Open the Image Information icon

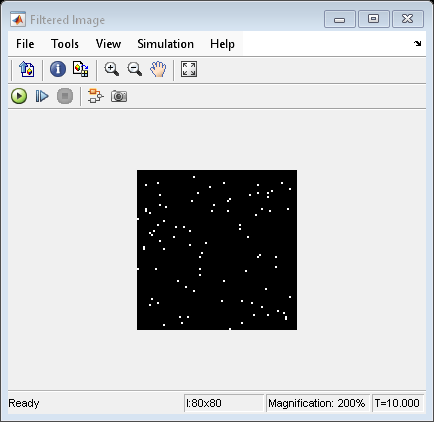[x=58, y=69]
